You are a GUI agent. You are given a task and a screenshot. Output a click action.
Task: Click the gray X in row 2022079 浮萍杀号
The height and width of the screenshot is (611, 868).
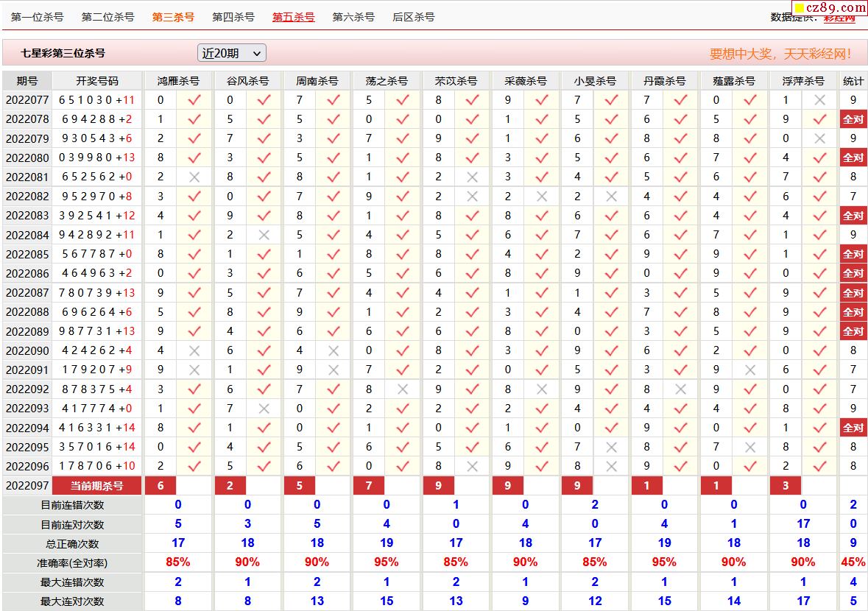(x=820, y=138)
